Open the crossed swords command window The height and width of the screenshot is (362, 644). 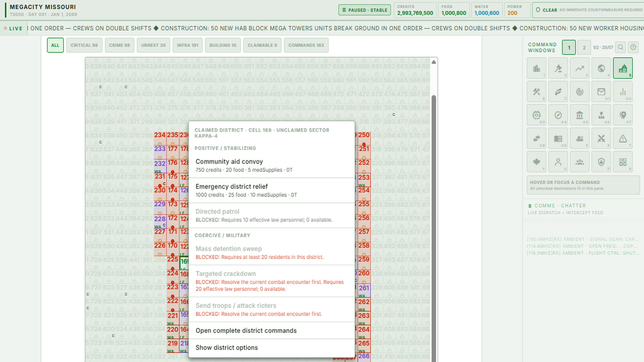tap(601, 138)
